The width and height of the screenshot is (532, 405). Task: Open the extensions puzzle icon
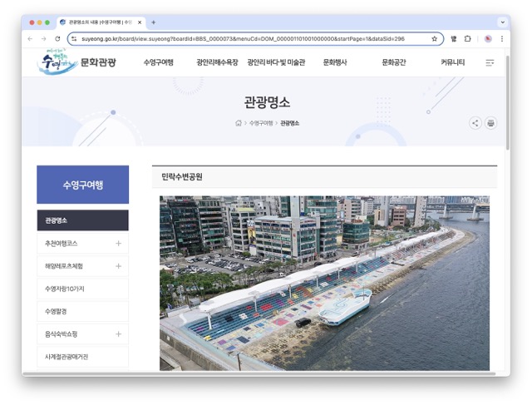click(x=467, y=39)
